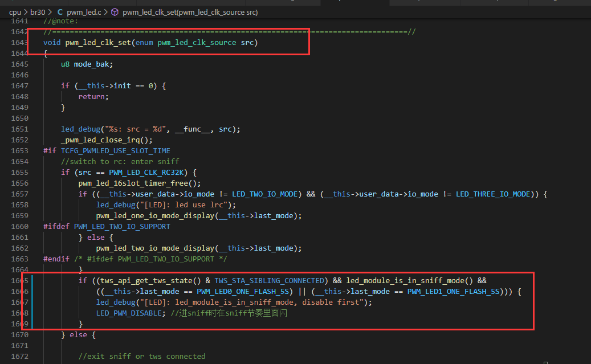Click the blue change marker beside line 1667
This screenshot has width=591, height=364.
(x=32, y=302)
